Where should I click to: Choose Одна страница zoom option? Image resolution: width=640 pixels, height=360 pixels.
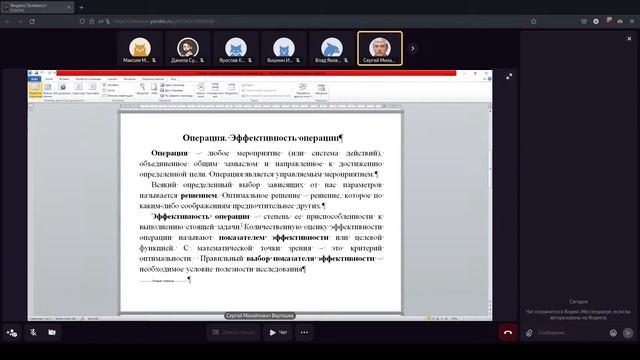click(172, 85)
